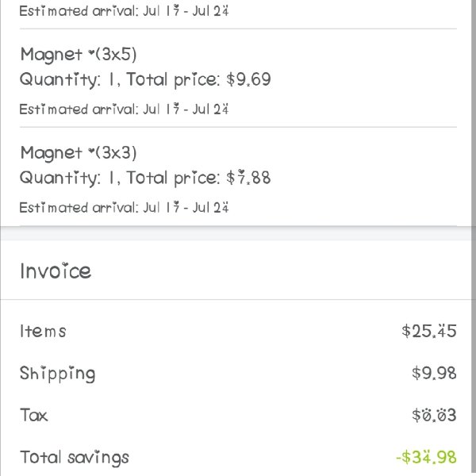476x476 pixels.
Task: Click the Magnet (3x5) item title
Action: click(x=79, y=56)
